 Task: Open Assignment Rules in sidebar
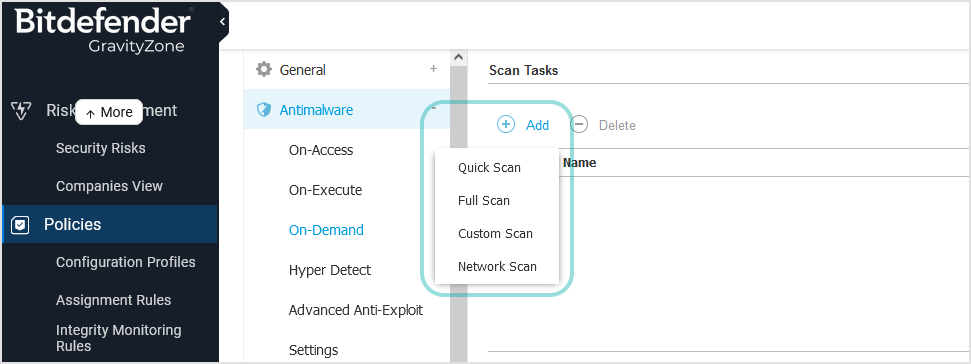(x=113, y=300)
